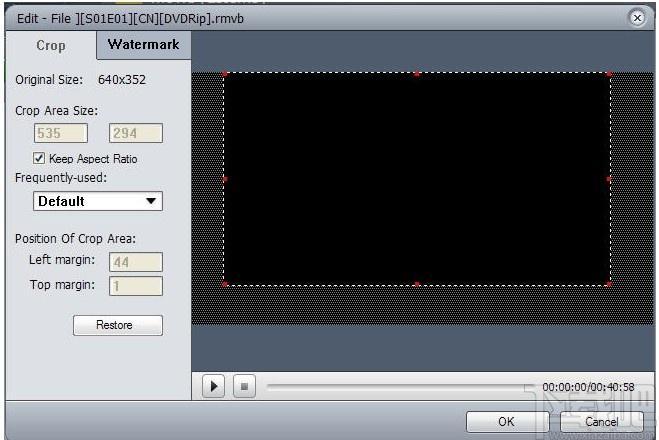Click the playback progress slider track
The image size is (659, 440).
tap(399, 386)
